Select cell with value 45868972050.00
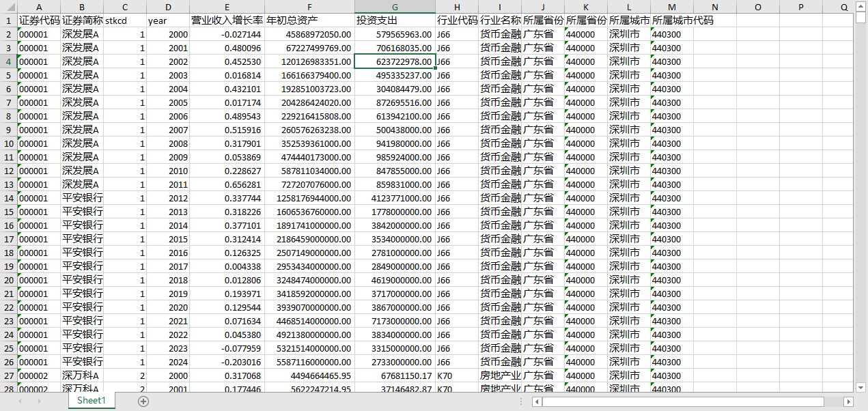The width and height of the screenshot is (868, 411). 309,34
